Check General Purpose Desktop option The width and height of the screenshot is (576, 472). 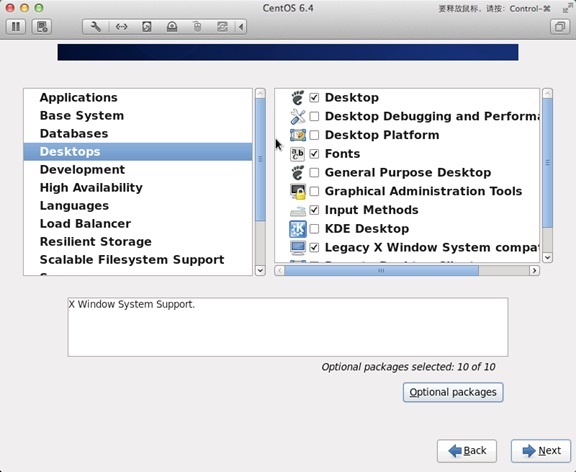pos(314,172)
